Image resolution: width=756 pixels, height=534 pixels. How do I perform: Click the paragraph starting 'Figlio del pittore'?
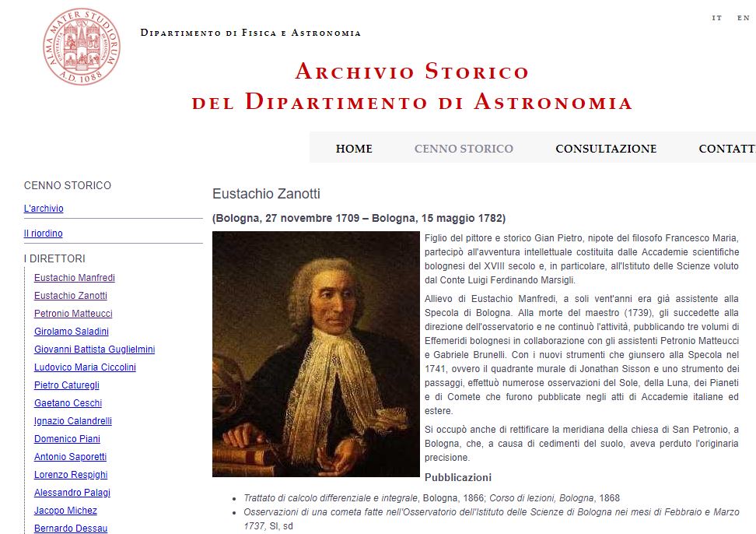point(582,258)
